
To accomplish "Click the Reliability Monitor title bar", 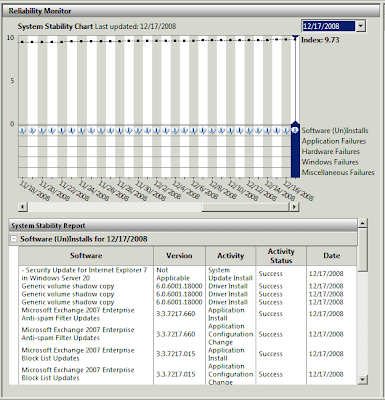I will (191, 11).
